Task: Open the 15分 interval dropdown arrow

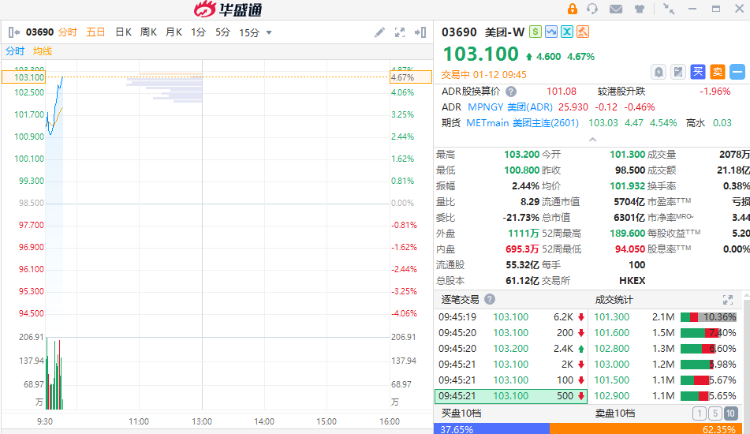Action: [268, 33]
